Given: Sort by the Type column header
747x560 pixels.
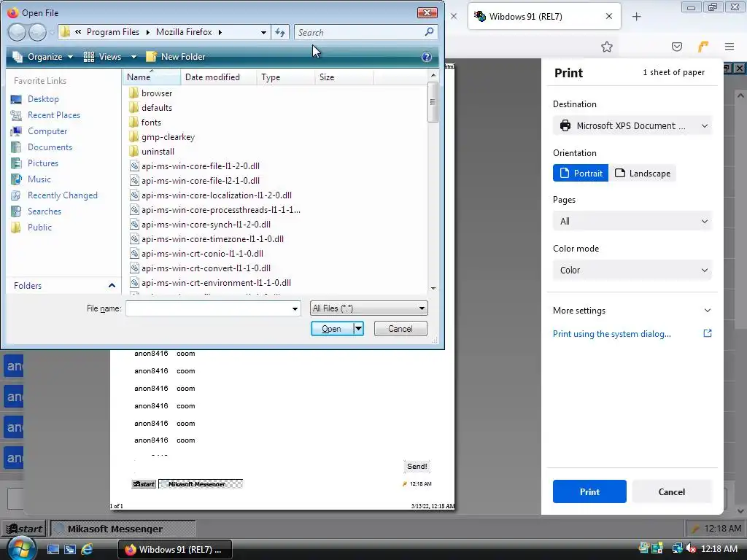Looking at the screenshot, I should [x=285, y=77].
